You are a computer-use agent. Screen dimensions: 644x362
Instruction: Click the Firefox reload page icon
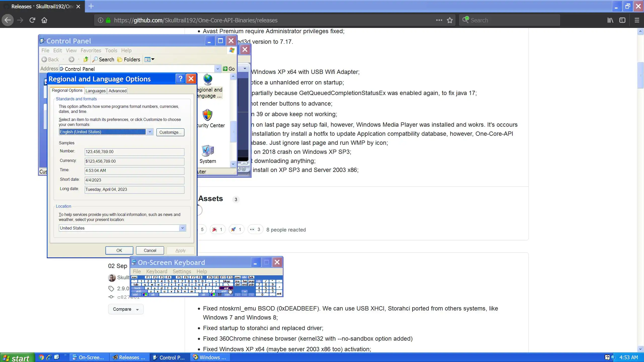pyautogui.click(x=32, y=20)
